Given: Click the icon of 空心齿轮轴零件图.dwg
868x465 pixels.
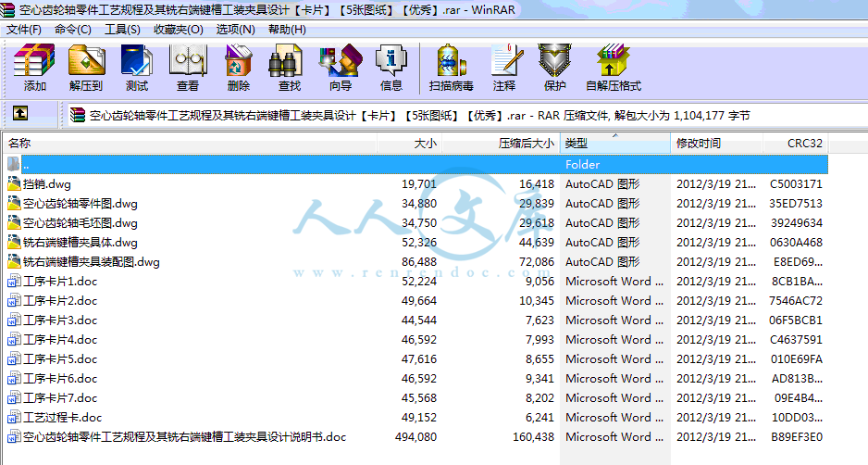Looking at the screenshot, I should [14, 204].
